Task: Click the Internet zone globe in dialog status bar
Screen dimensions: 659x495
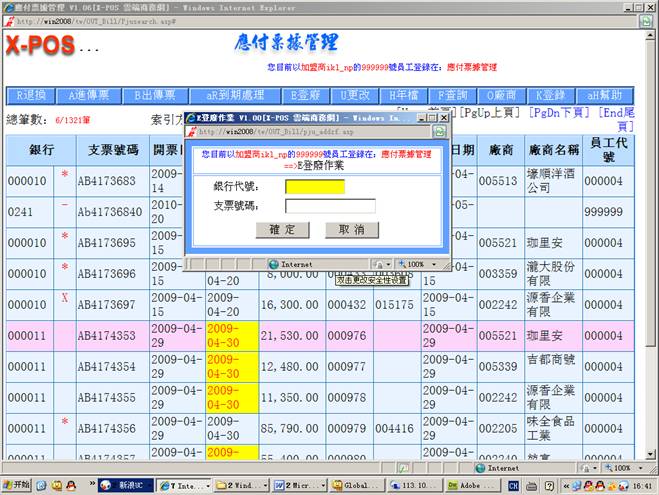Action: click(x=274, y=264)
